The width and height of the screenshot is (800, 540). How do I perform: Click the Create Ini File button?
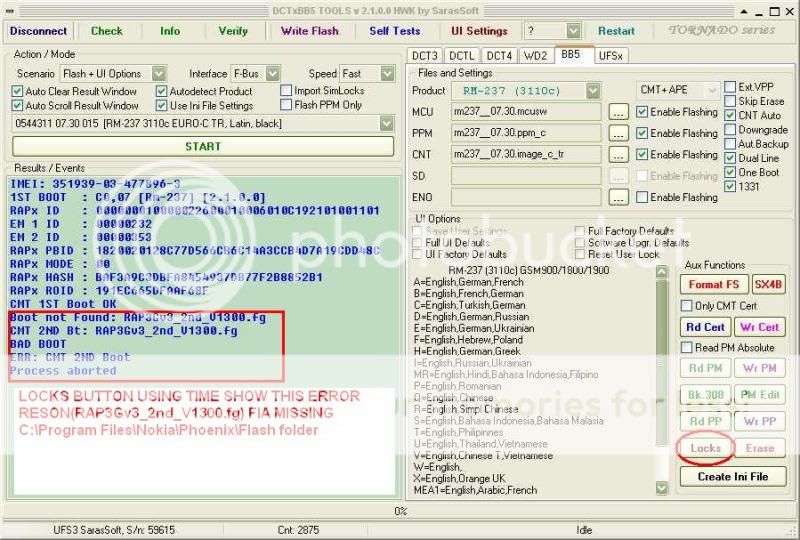[733, 477]
